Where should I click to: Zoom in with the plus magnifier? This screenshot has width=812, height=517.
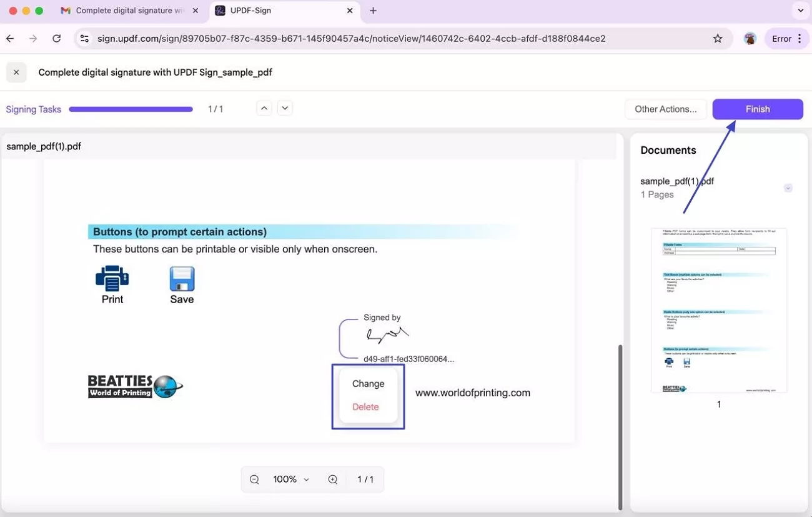(333, 479)
